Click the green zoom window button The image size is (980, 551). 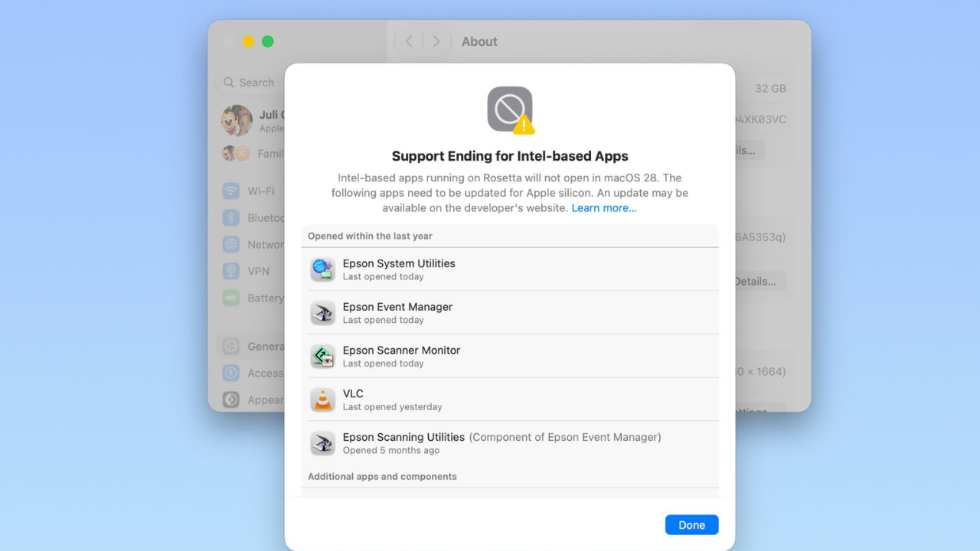coord(267,41)
